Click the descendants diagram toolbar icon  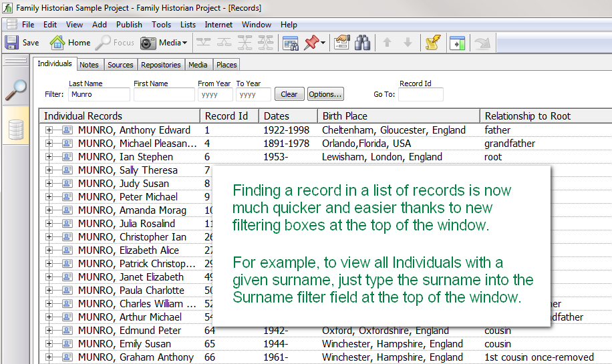coord(224,43)
